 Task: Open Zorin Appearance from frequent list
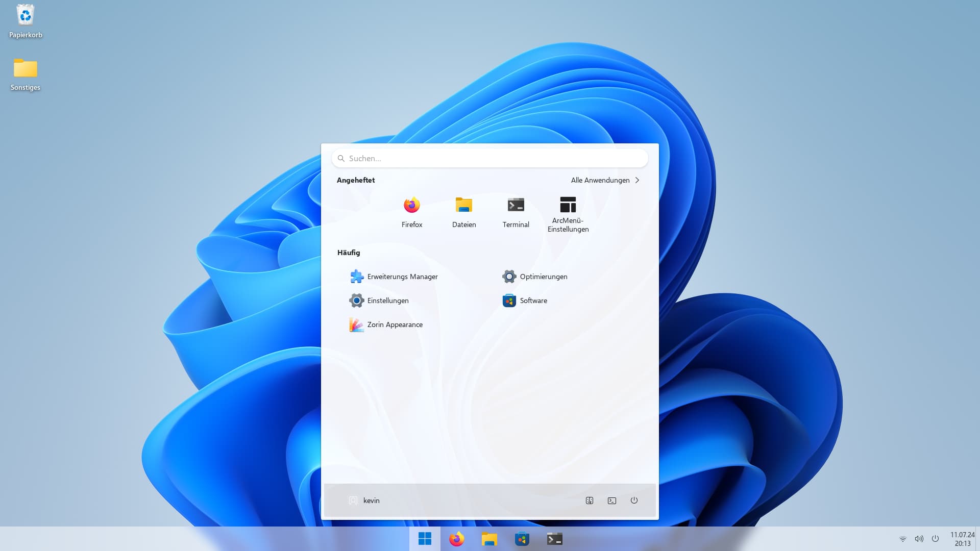pos(386,324)
